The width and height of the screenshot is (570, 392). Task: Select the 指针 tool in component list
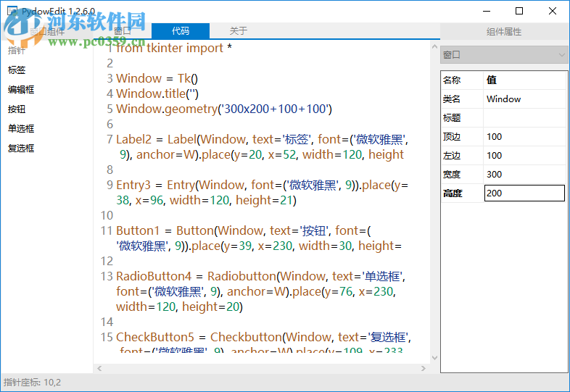(x=17, y=51)
